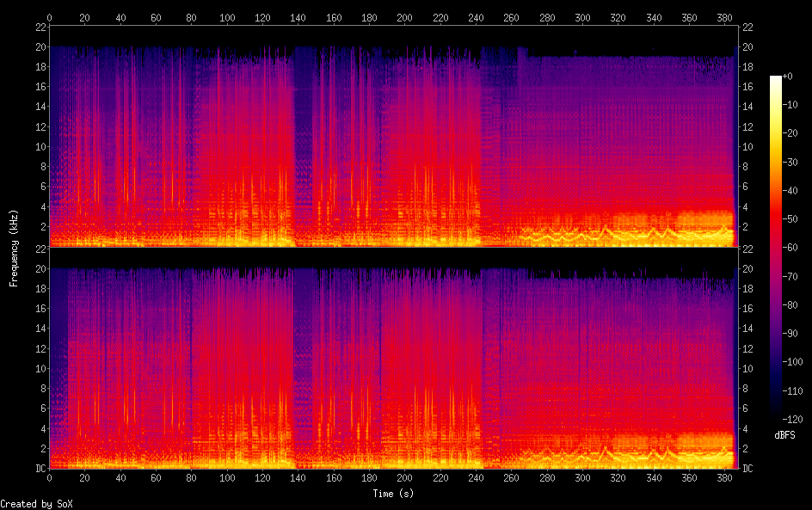Click the 300 tick on the bottom time axis

coord(583,477)
